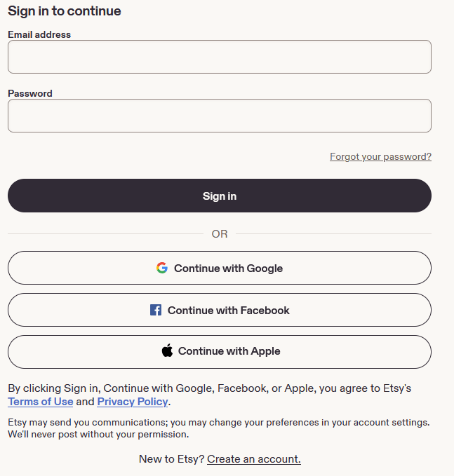The width and height of the screenshot is (454, 476).
Task: Click the Password field label
Action: click(30, 93)
